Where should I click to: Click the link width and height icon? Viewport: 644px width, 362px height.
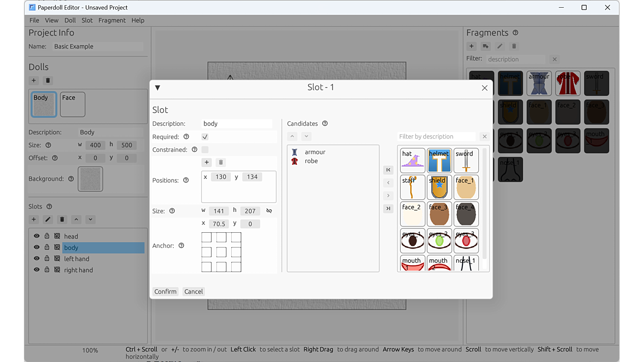(x=269, y=211)
